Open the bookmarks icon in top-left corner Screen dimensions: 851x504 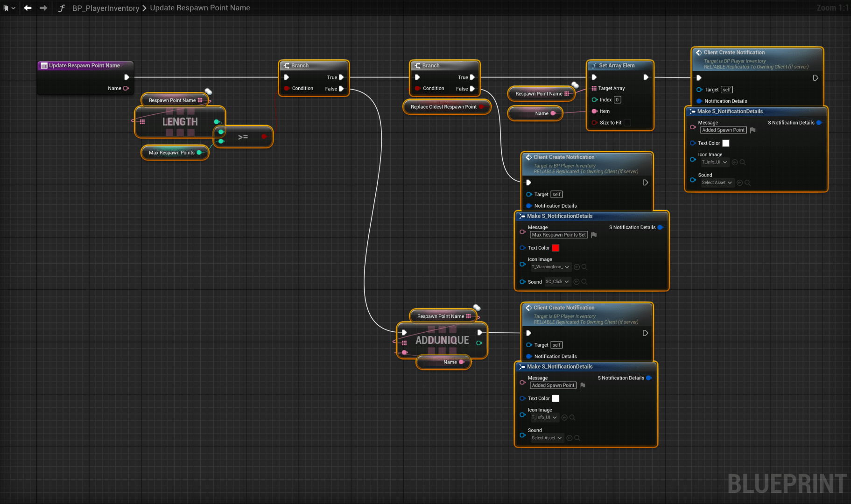[7, 8]
